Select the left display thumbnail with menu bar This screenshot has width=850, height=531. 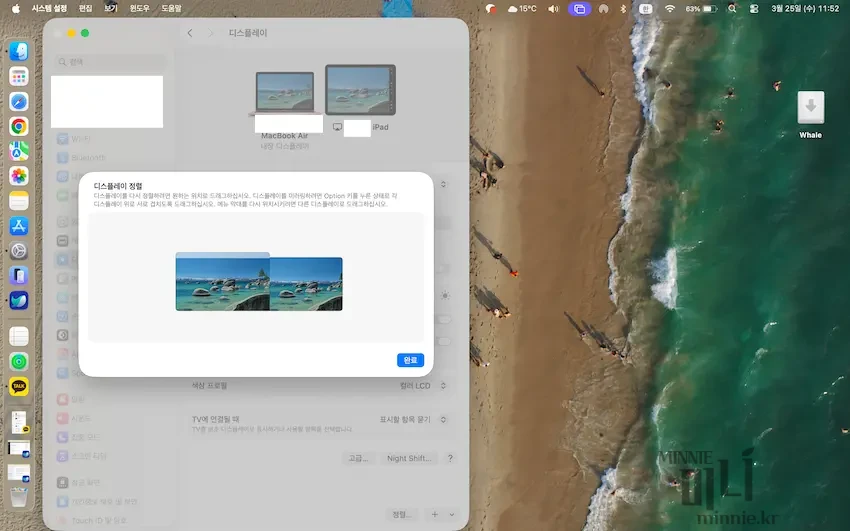[x=222, y=281]
